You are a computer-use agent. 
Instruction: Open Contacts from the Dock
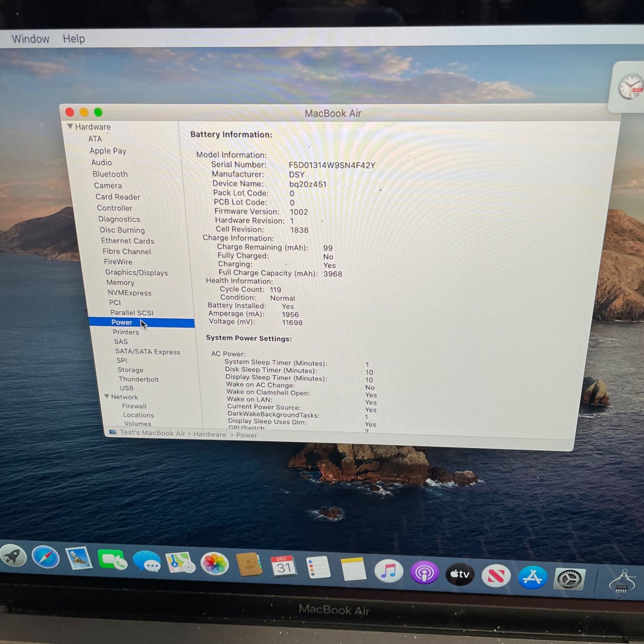coord(249,565)
